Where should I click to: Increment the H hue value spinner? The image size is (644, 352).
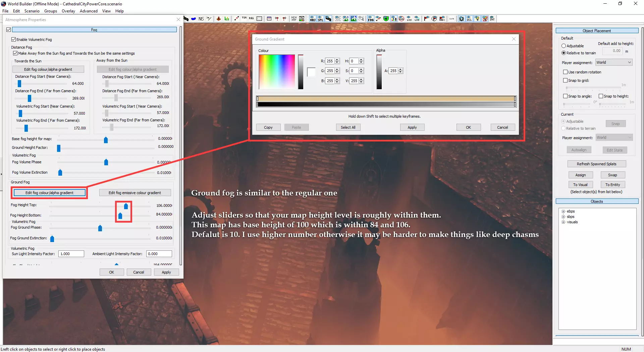click(x=361, y=60)
